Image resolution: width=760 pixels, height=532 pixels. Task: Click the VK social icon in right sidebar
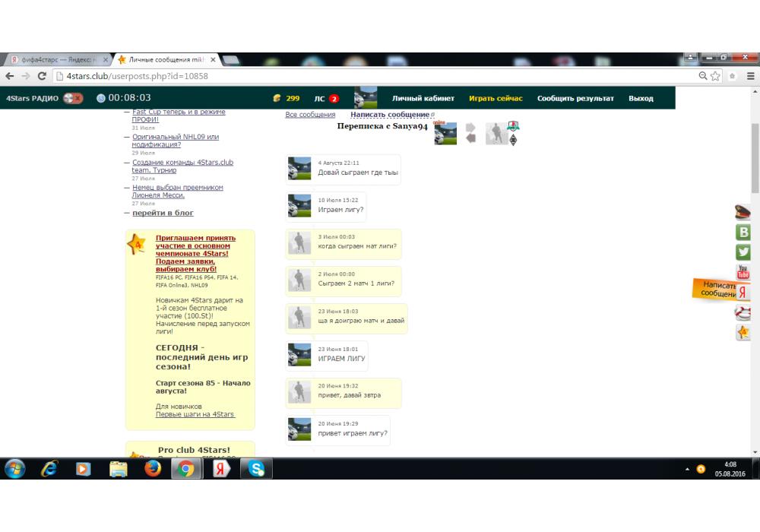(x=743, y=233)
